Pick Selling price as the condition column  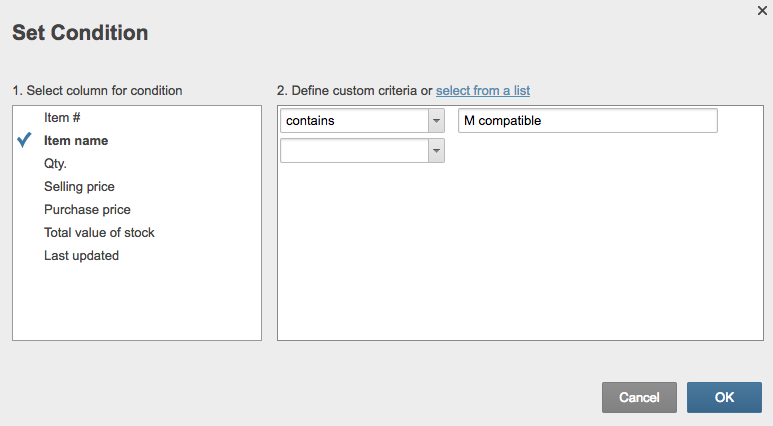point(79,187)
